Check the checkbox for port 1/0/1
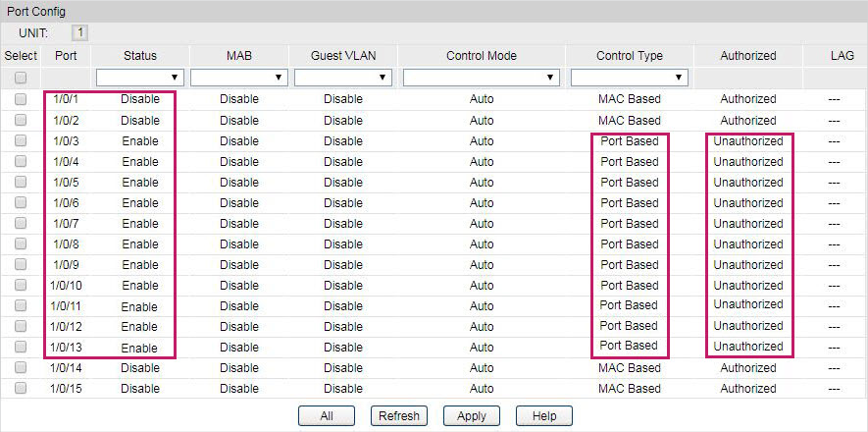Screen dimensions: 868x432 click(x=21, y=99)
